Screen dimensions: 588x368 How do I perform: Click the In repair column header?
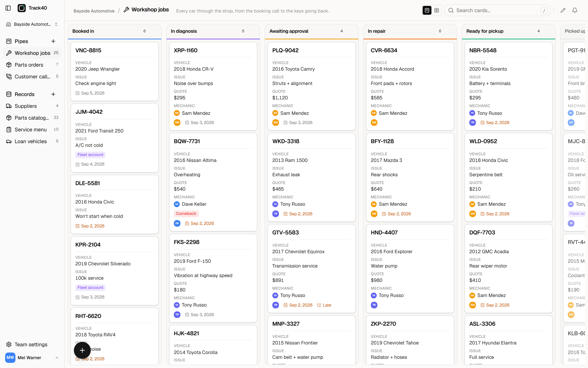pos(410,31)
